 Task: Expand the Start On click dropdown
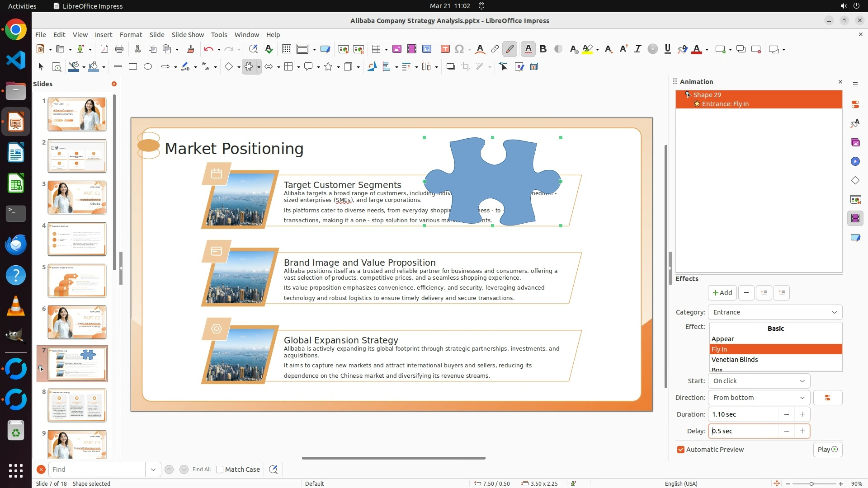coord(759,381)
